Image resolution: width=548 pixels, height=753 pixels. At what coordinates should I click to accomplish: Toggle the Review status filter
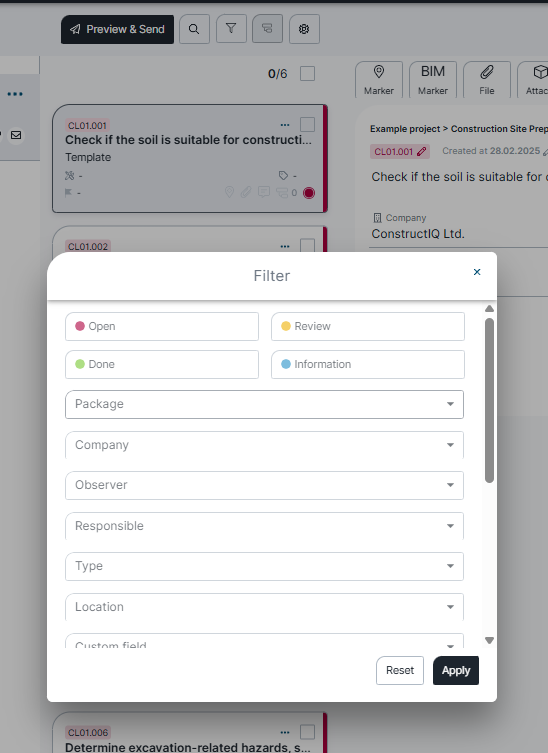click(368, 327)
